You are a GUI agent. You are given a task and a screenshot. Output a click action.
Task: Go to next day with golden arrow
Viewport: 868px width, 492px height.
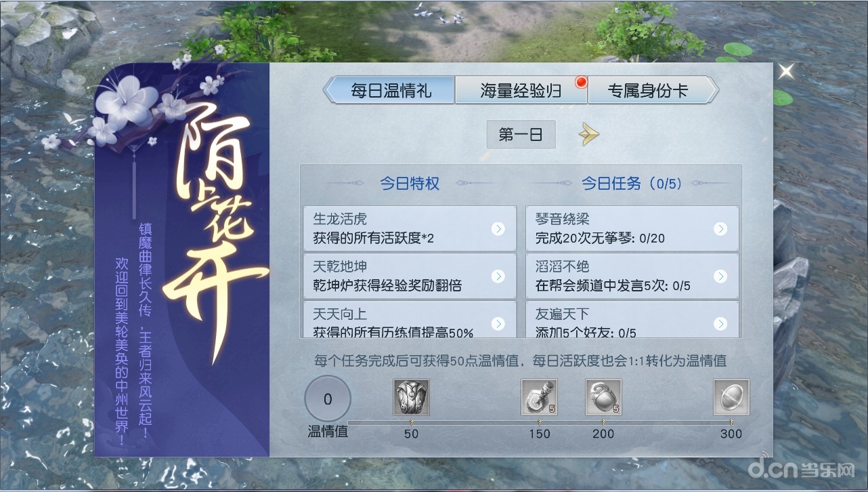[588, 135]
